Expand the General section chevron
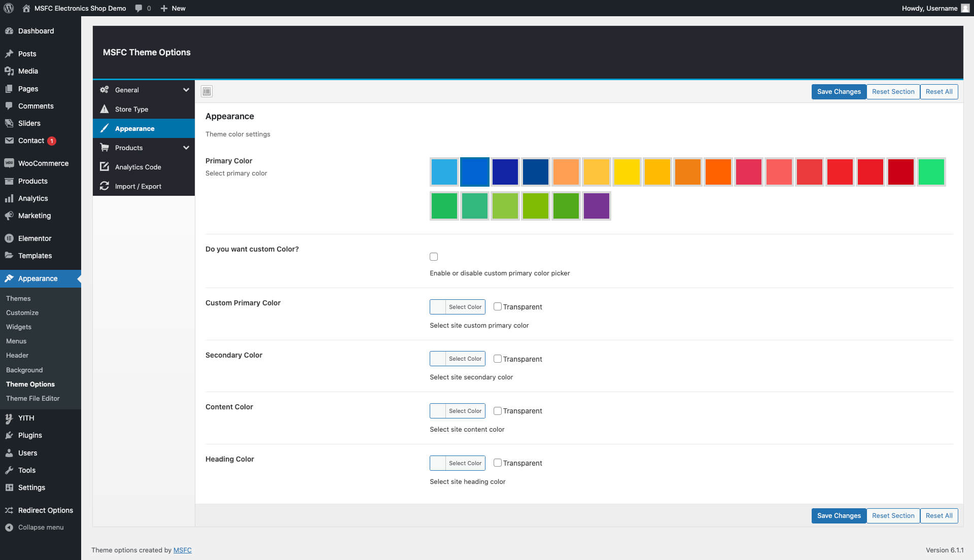The width and height of the screenshot is (974, 560). 186,90
